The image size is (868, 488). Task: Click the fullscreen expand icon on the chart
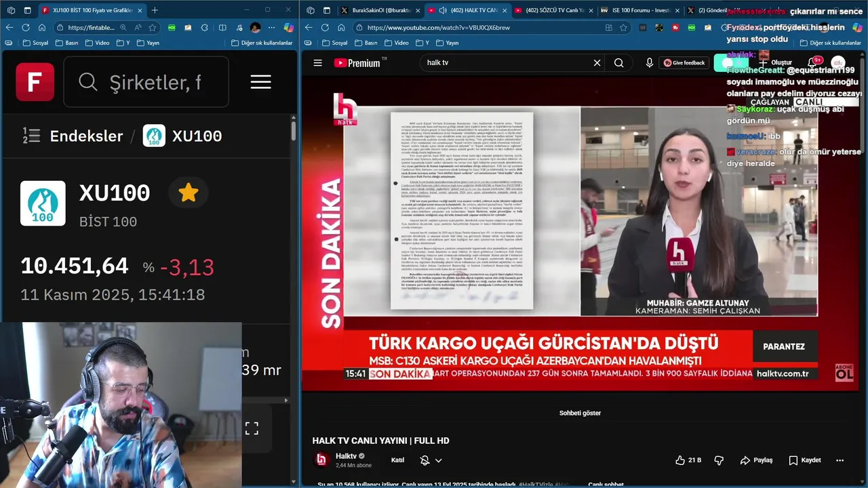tap(252, 428)
